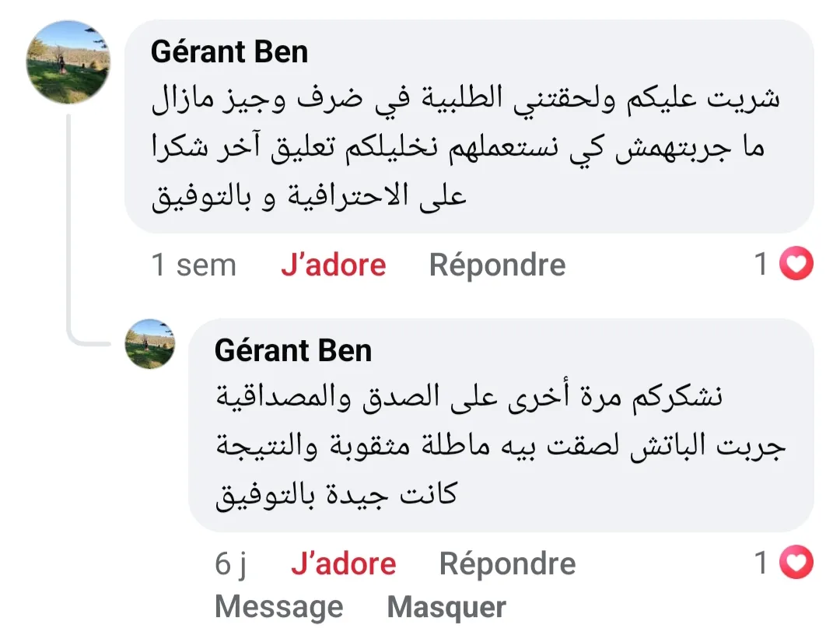The width and height of the screenshot is (840, 628).
Task: Click the first comment's last line "على الاحترافية و بالتوفيق"
Action: pyautogui.click(x=309, y=195)
